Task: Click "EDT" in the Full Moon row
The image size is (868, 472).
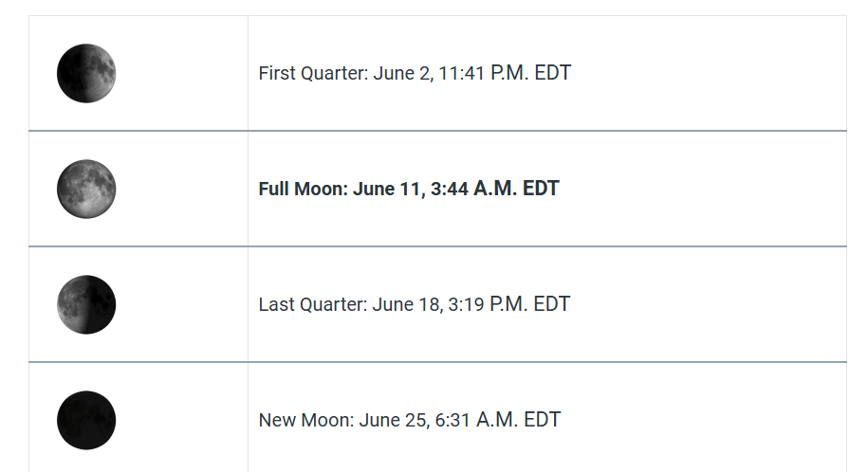Action: click(541, 189)
